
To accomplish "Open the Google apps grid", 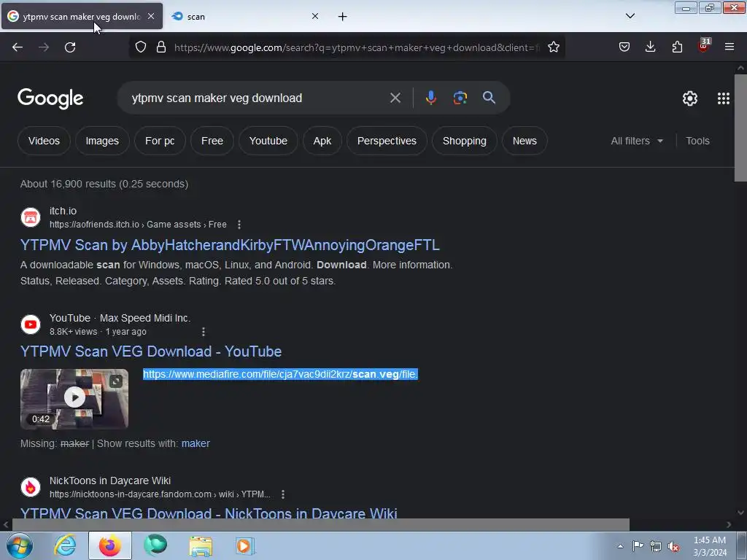I will (x=723, y=98).
